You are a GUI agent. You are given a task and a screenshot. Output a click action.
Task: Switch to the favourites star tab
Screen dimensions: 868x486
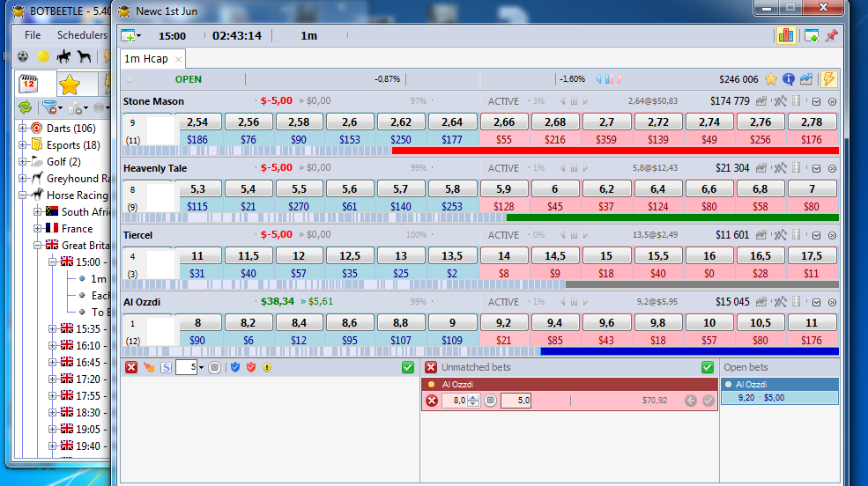(x=70, y=85)
